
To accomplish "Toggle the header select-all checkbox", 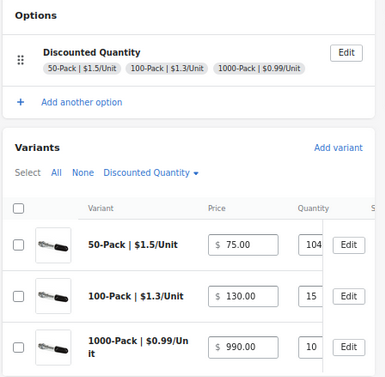I will coord(18,208).
